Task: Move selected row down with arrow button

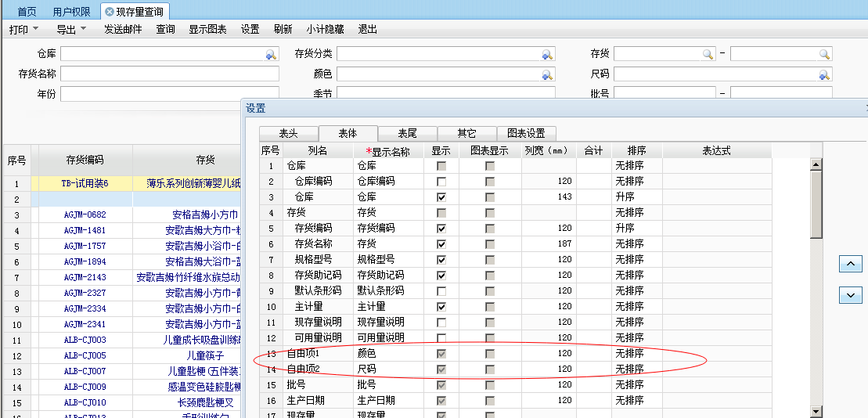Action: click(850, 295)
